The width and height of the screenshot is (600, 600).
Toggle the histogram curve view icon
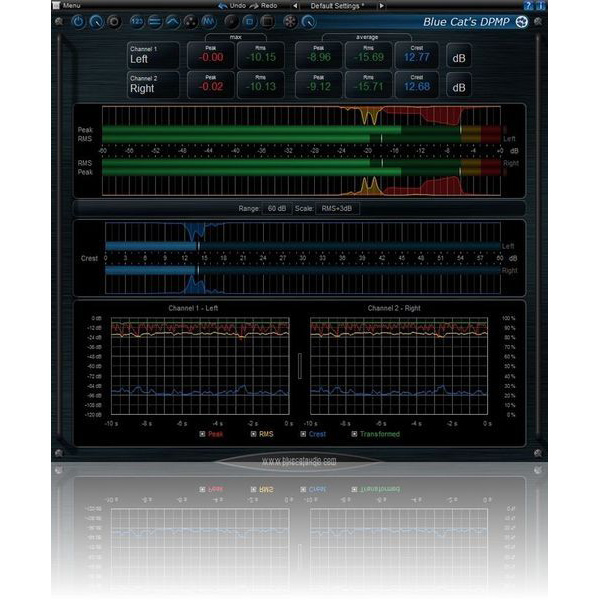pos(173,22)
